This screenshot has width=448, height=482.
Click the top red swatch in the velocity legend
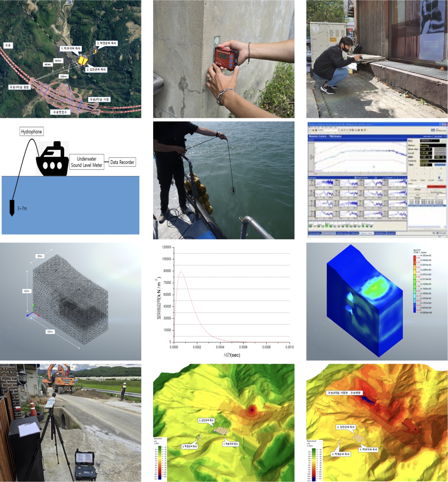415,258
